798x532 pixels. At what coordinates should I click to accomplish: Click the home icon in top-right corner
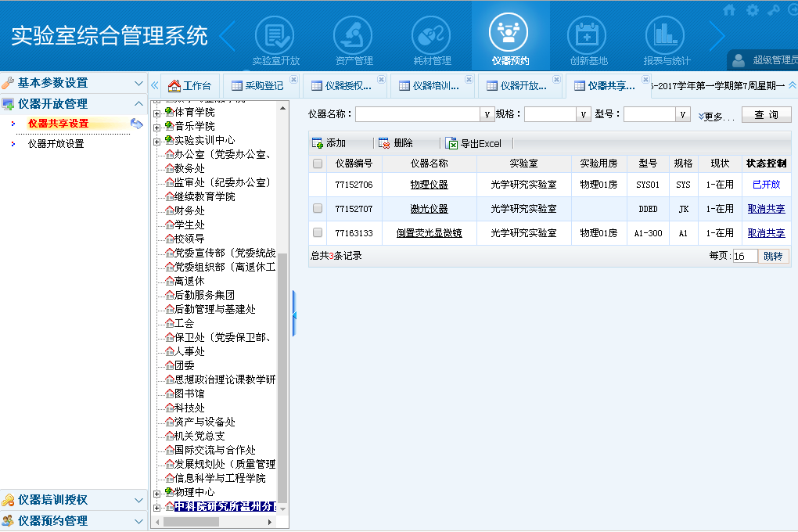729,10
